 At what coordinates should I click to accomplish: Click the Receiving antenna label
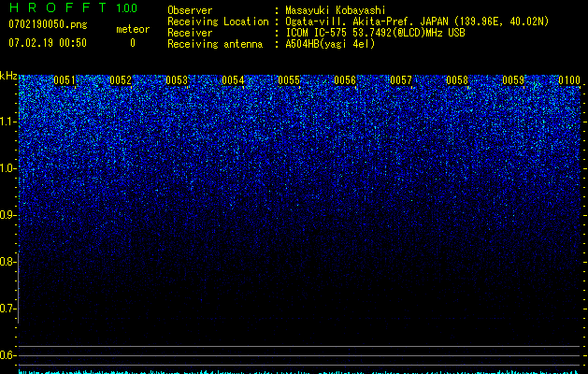pos(215,44)
